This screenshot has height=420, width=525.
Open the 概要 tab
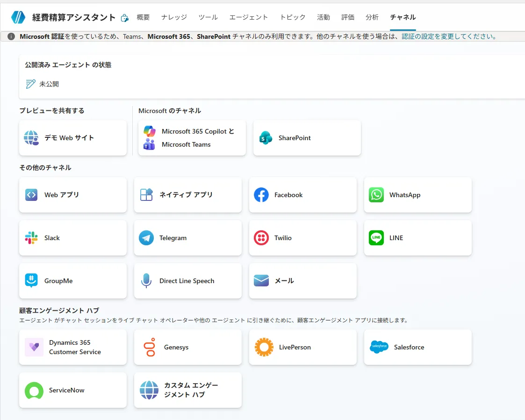point(144,17)
